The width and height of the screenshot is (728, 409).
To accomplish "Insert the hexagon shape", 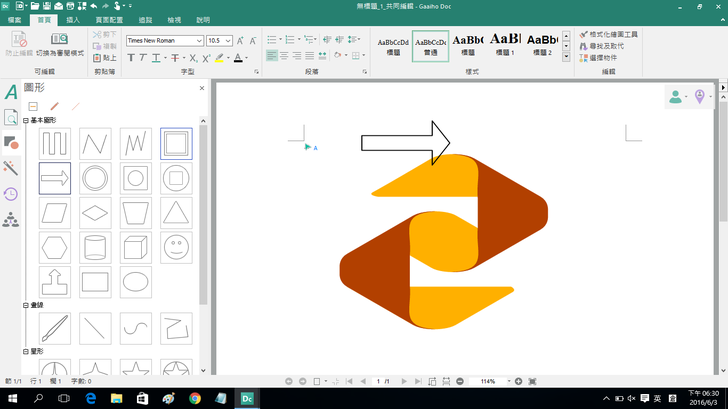I will (55, 246).
